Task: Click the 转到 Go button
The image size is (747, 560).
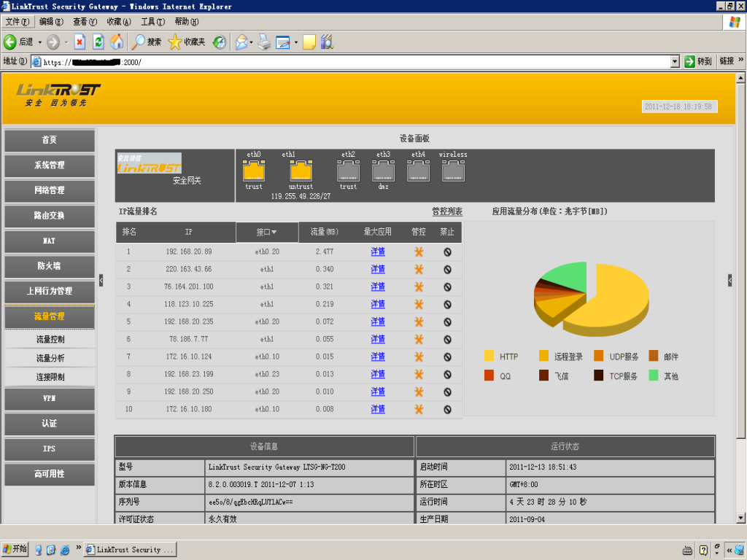Action: coord(698,61)
